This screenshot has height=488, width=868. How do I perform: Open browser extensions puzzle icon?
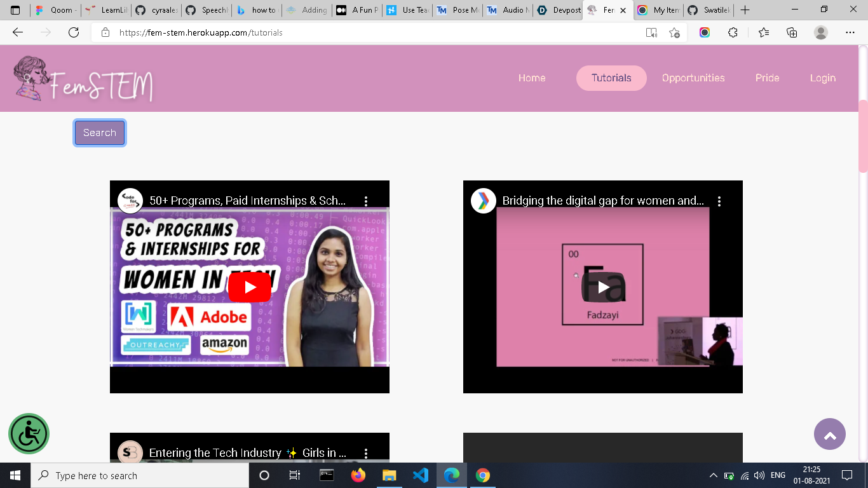click(x=733, y=32)
